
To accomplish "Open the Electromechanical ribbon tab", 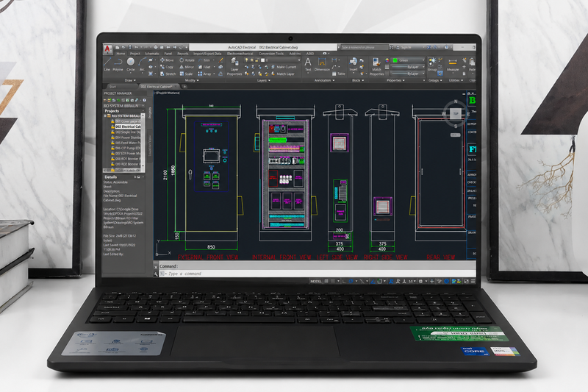I will [240, 54].
